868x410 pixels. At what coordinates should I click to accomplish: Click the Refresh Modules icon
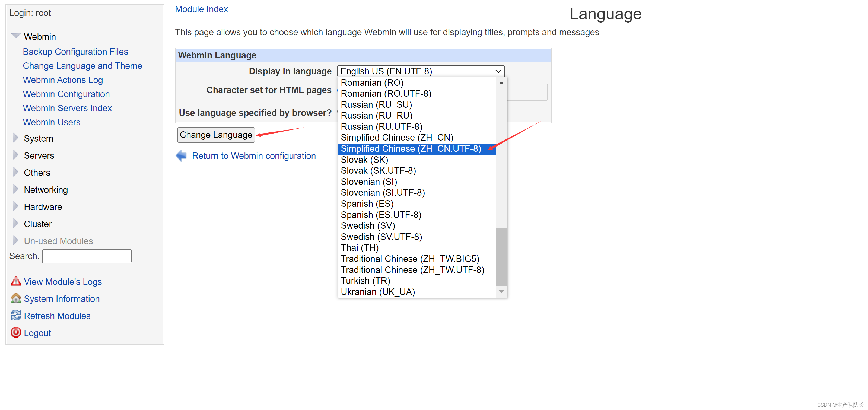[x=15, y=316]
